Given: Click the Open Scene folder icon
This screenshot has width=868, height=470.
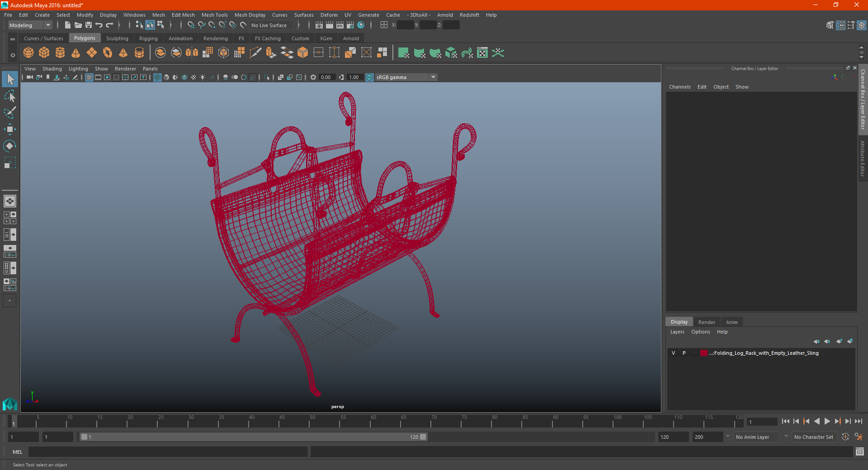Looking at the screenshot, I should click(x=78, y=25).
